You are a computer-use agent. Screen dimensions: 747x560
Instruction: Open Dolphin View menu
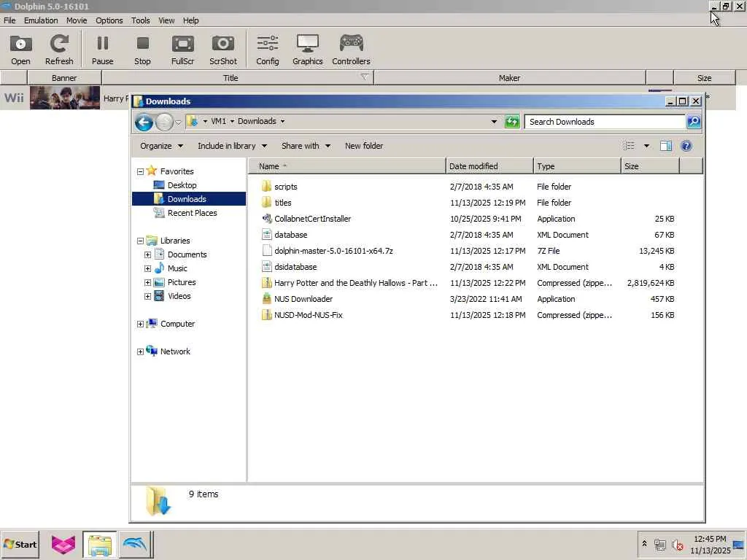[x=166, y=20]
